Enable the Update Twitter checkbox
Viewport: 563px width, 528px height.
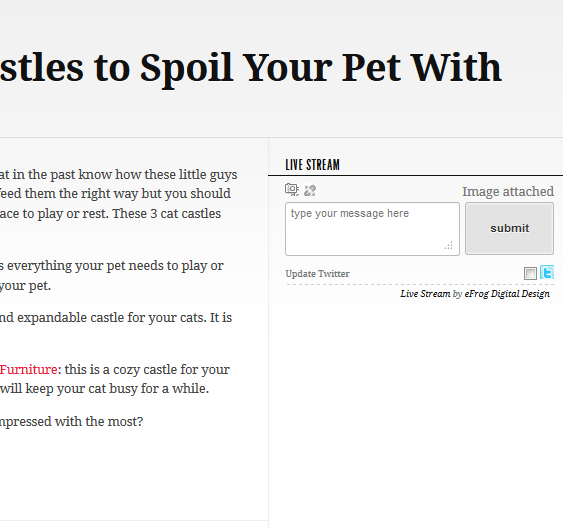tap(530, 273)
